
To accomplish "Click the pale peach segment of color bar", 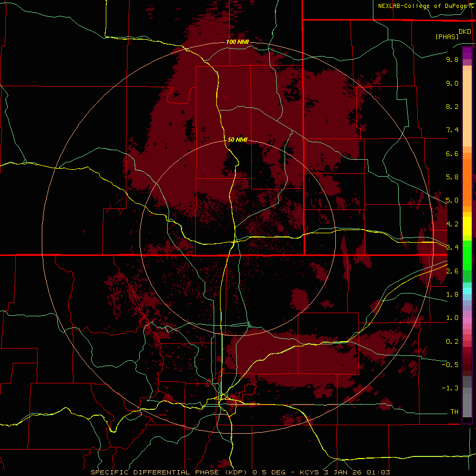I will (x=467, y=109).
